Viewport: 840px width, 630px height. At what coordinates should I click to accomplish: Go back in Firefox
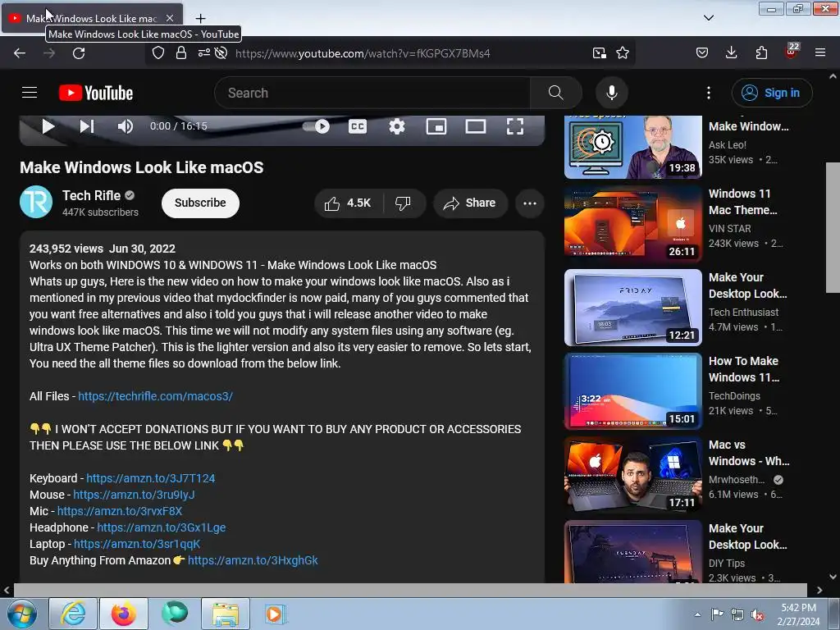(20, 53)
